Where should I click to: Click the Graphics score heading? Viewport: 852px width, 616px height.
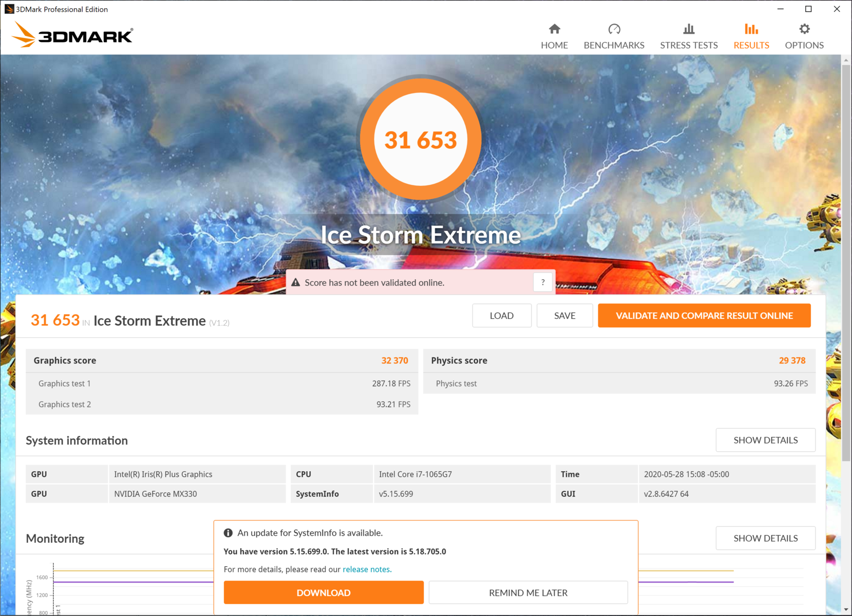(65, 360)
